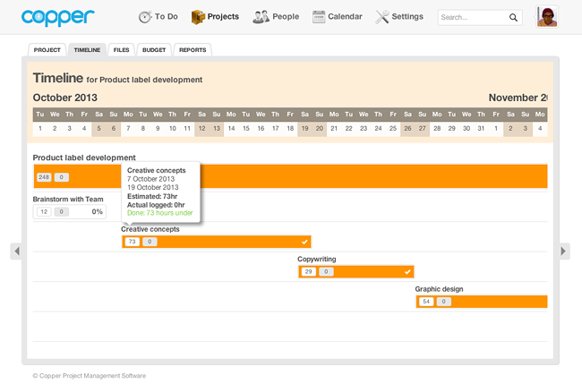Viewport: 582px width, 392px height.
Task: Click the 0 badge on Brainstorm with Team
Action: point(62,212)
